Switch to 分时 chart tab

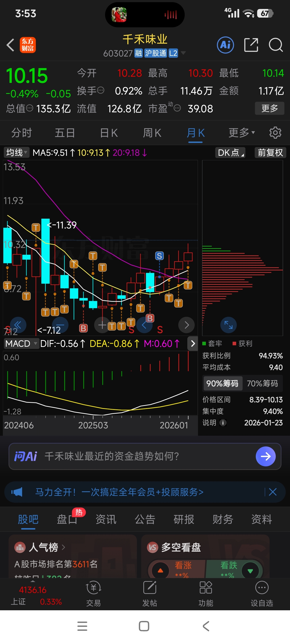pyautogui.click(x=22, y=133)
